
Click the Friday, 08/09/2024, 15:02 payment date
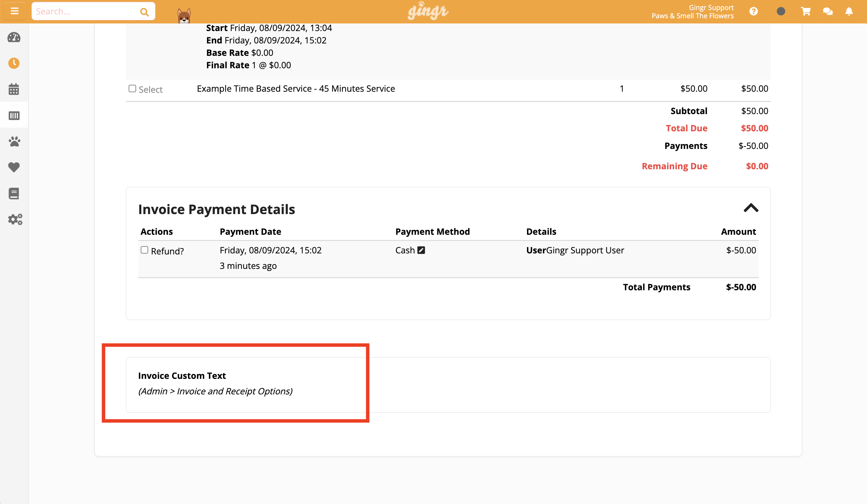click(x=270, y=250)
